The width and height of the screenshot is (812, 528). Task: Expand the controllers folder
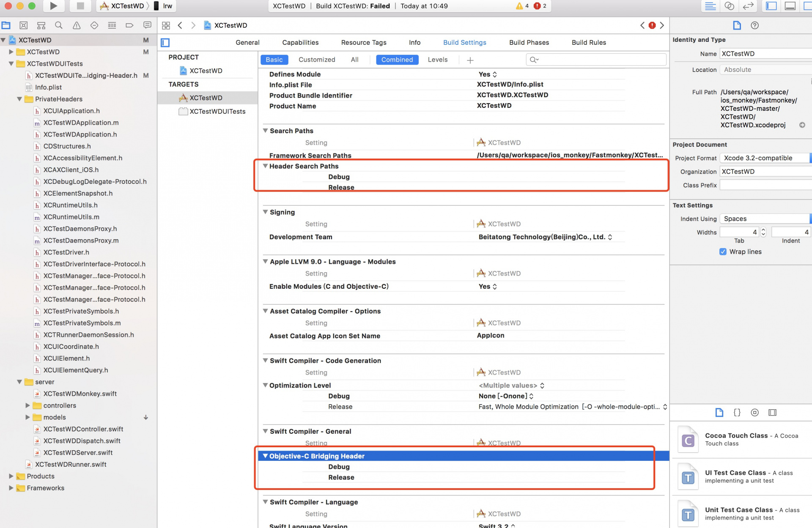click(x=27, y=405)
